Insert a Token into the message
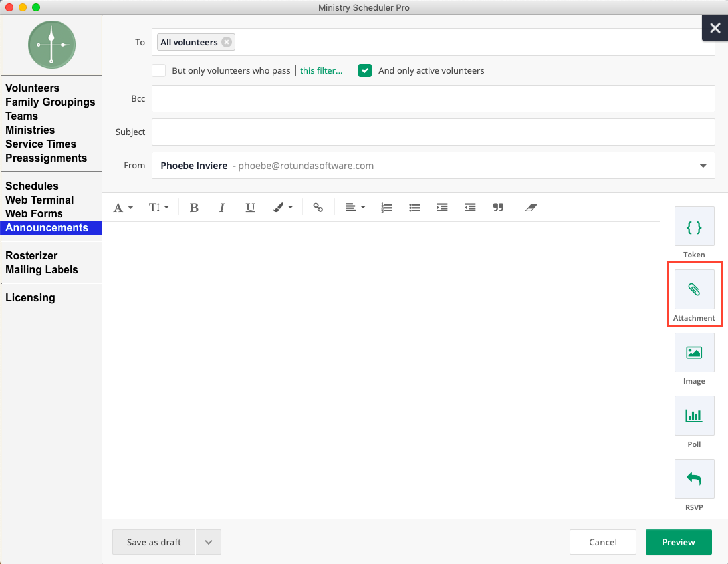 point(694,227)
